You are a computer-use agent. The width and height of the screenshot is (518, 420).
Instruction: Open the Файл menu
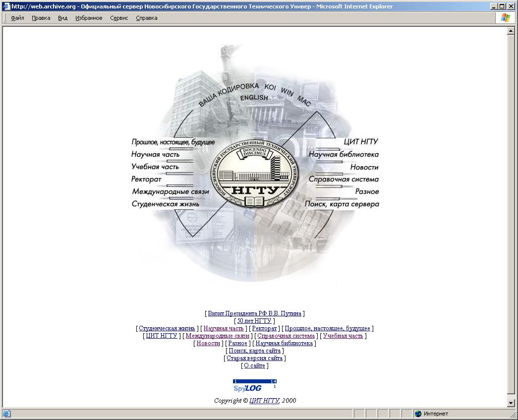tap(17, 18)
